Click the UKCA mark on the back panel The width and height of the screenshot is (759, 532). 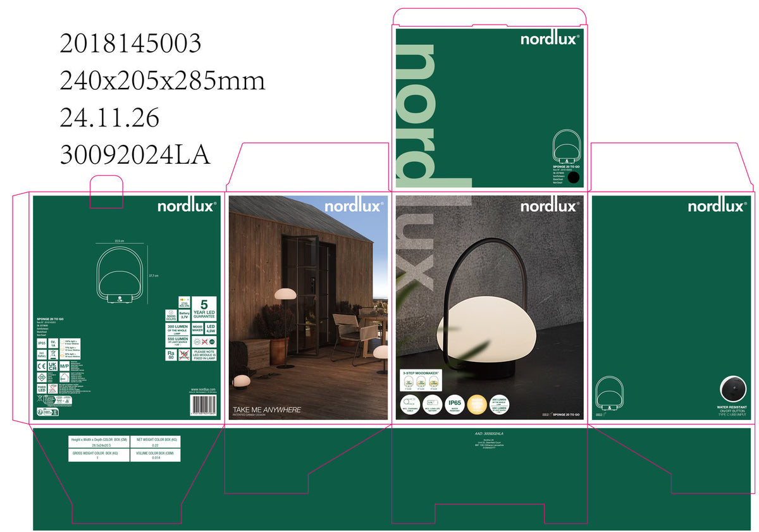point(52,366)
